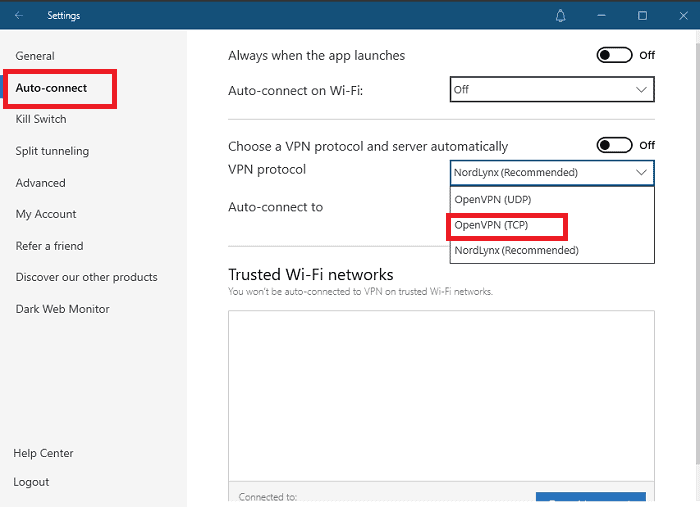Screen dimensions: 700x507
Task: Open My Account section
Action: 46,214
